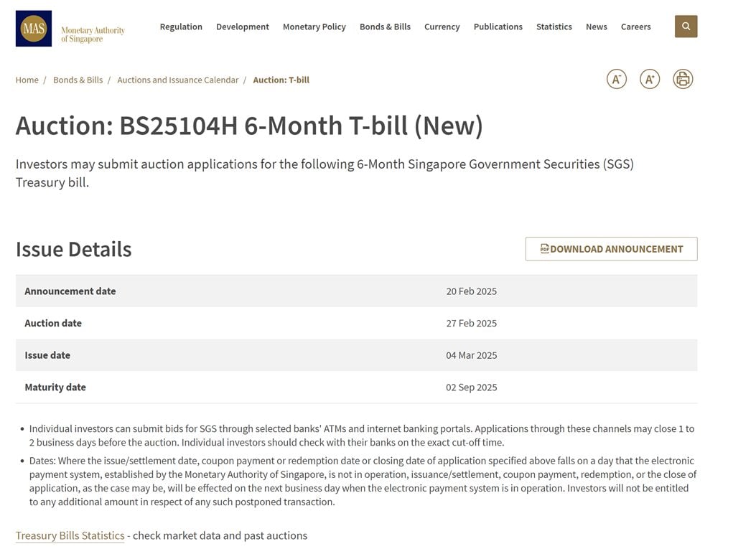Click the Monetary Authority of Singapore wordmark
This screenshot has width=756, height=554.
tap(93, 34)
